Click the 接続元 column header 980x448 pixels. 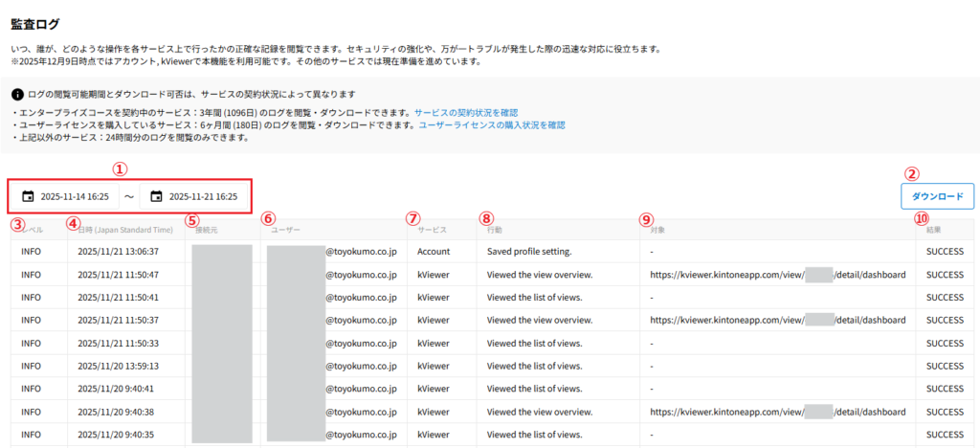tap(208, 230)
